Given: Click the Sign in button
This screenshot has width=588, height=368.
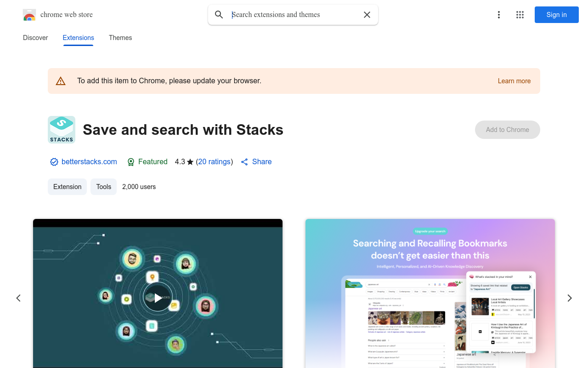Looking at the screenshot, I should pos(557,15).
